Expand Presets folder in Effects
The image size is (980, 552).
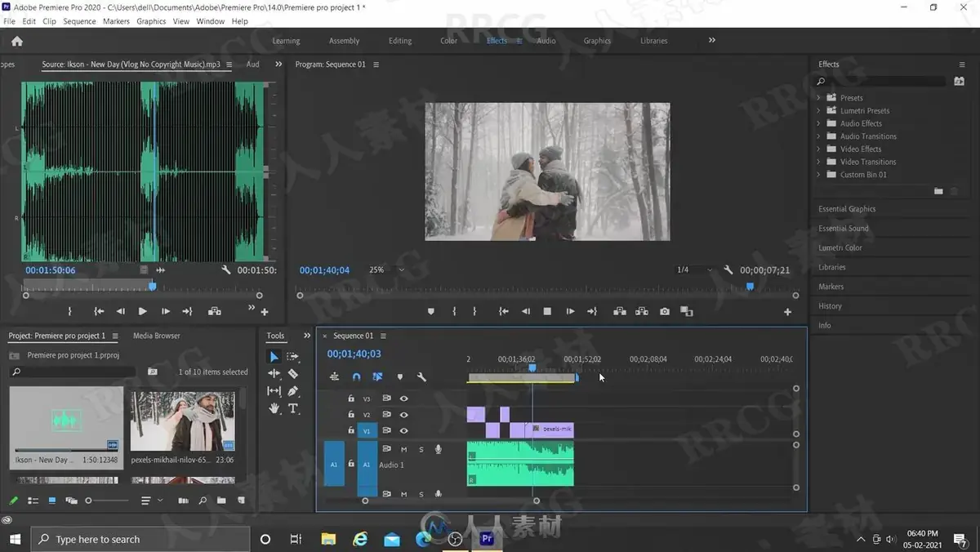point(819,98)
